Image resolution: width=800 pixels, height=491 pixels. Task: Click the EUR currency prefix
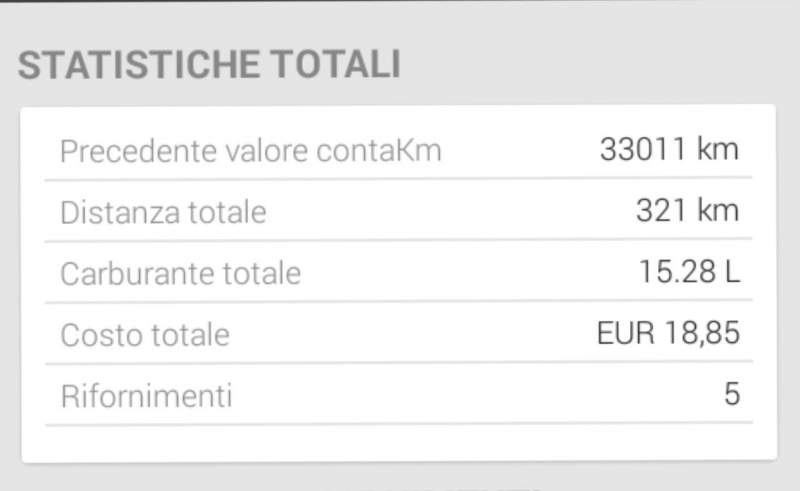click(x=626, y=333)
